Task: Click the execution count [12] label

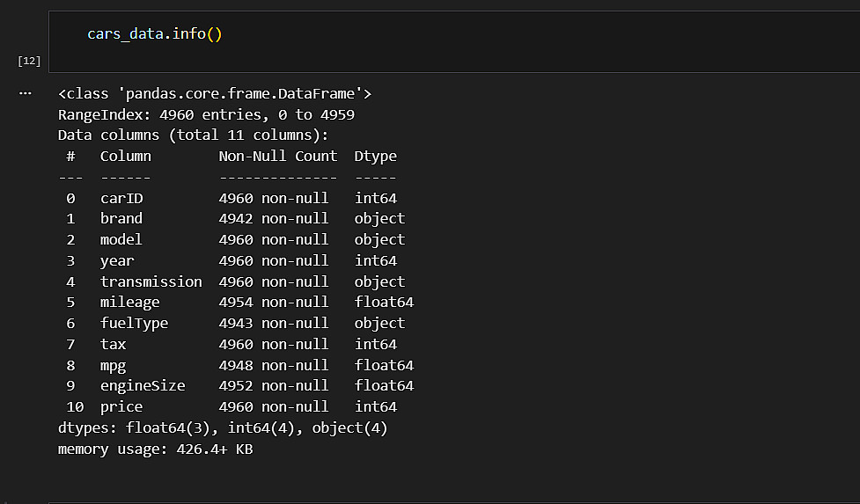Action: (x=29, y=61)
